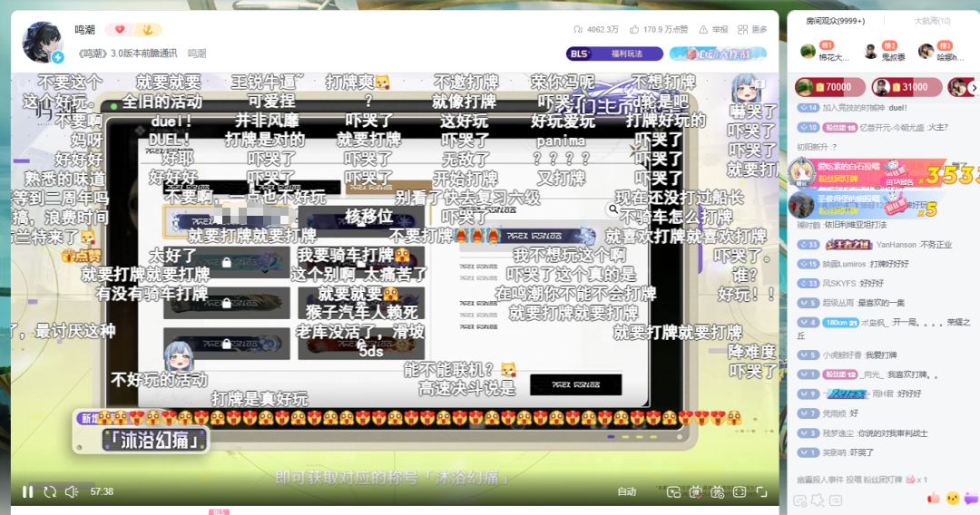980x515 pixels.
Task: Click the yellow anchor captain badge
Action: click(148, 29)
